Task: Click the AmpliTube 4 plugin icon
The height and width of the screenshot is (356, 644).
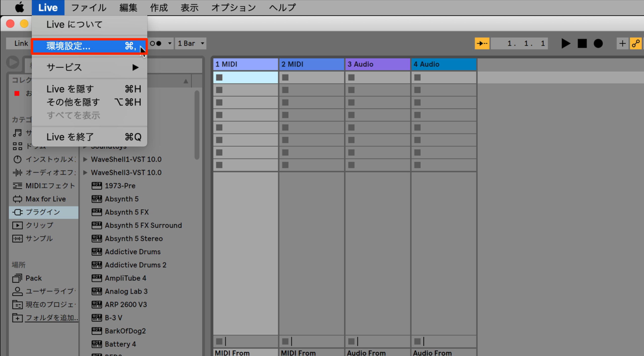Action: [97, 278]
